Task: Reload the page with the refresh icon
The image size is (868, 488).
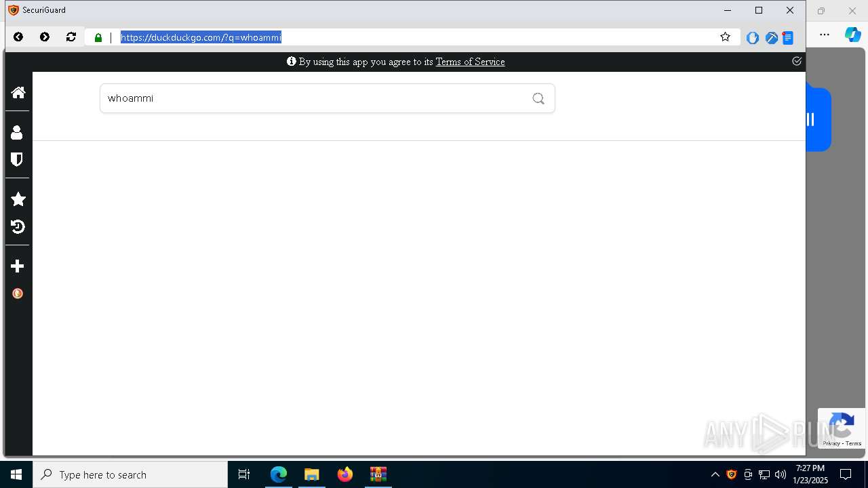Action: click(71, 37)
